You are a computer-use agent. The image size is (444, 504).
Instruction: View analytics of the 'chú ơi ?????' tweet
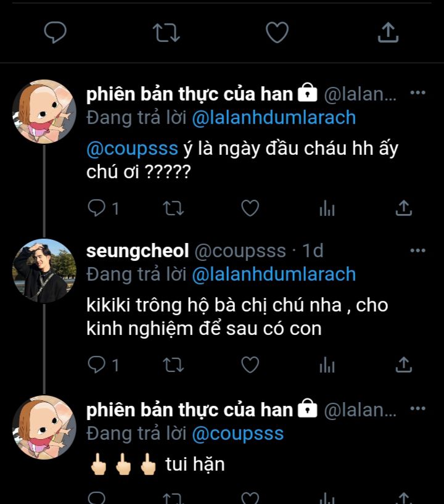(x=327, y=208)
